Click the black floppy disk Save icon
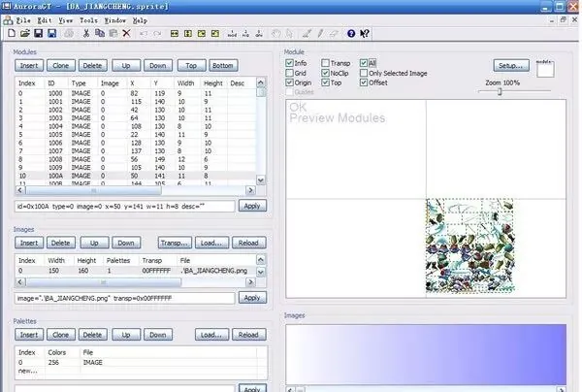The image size is (582, 392). [x=38, y=33]
